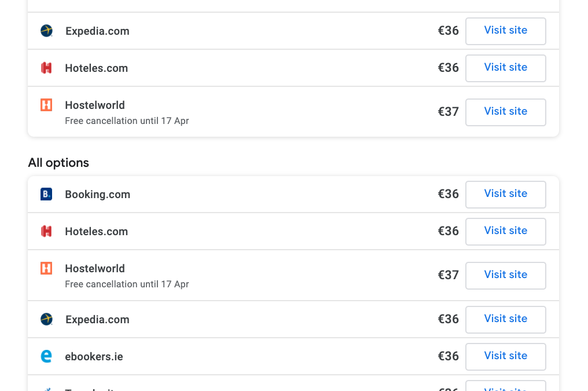This screenshot has height=391, width=588.
Task: Click the Expedia.com logo in top list
Action: coord(46,31)
